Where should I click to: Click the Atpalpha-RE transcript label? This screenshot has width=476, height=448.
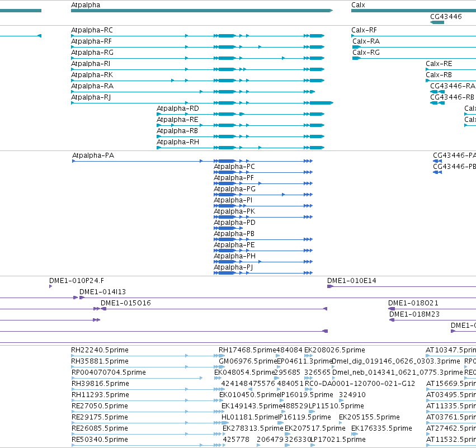(177, 120)
